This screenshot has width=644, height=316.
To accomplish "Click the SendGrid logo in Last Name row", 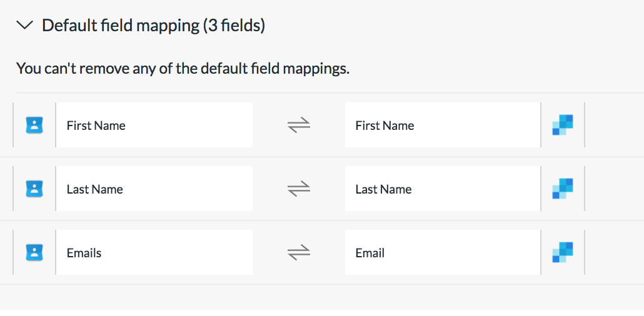I will (x=563, y=189).
